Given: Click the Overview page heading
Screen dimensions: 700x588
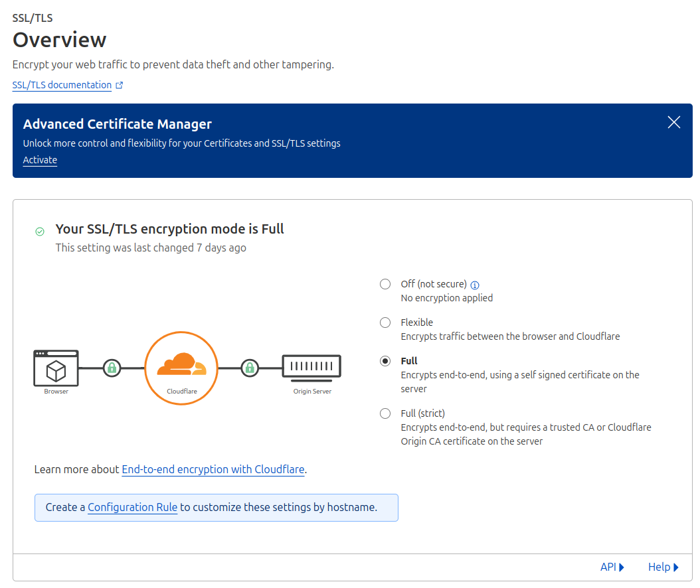Looking at the screenshot, I should click(x=60, y=40).
